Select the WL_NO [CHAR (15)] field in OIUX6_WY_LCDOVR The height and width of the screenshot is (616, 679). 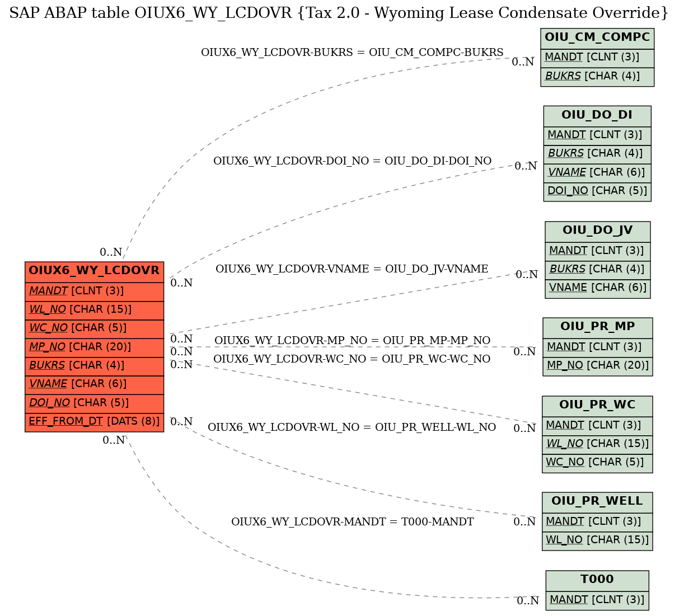94,310
